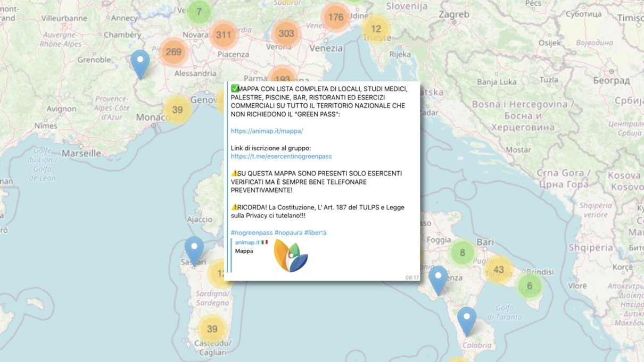Expand the orange cluster marker labeled 269
This screenshot has width=644, height=362.
click(174, 52)
